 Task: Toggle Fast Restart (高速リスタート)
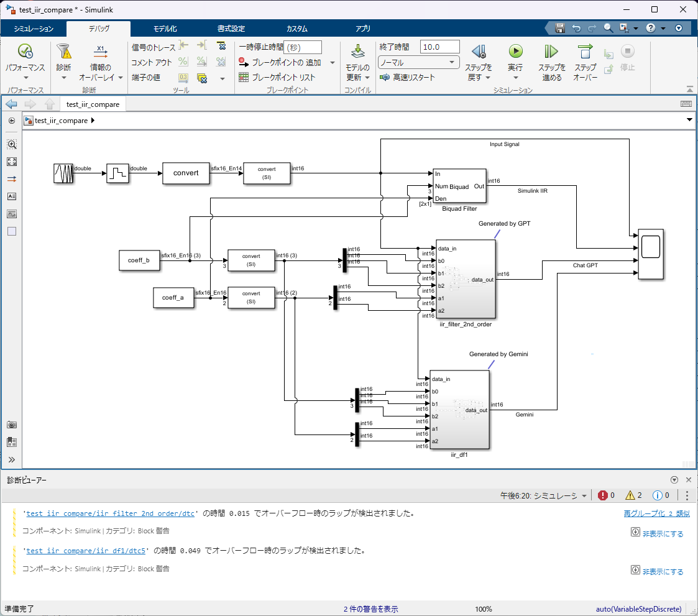pos(407,78)
